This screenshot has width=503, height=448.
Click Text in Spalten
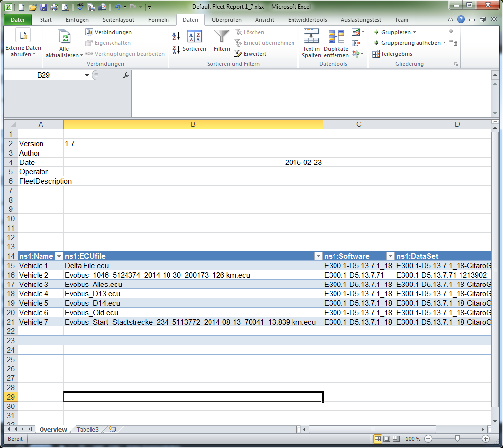[311, 43]
